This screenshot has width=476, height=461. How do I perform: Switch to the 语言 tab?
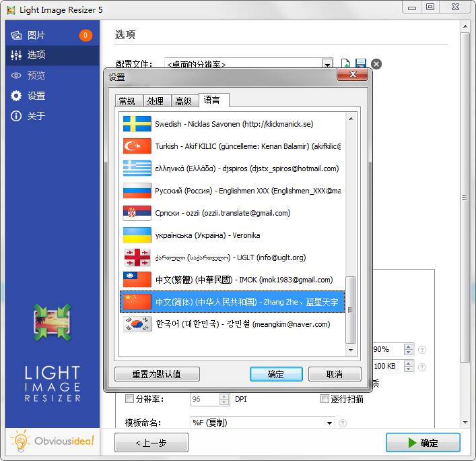pyautogui.click(x=213, y=100)
